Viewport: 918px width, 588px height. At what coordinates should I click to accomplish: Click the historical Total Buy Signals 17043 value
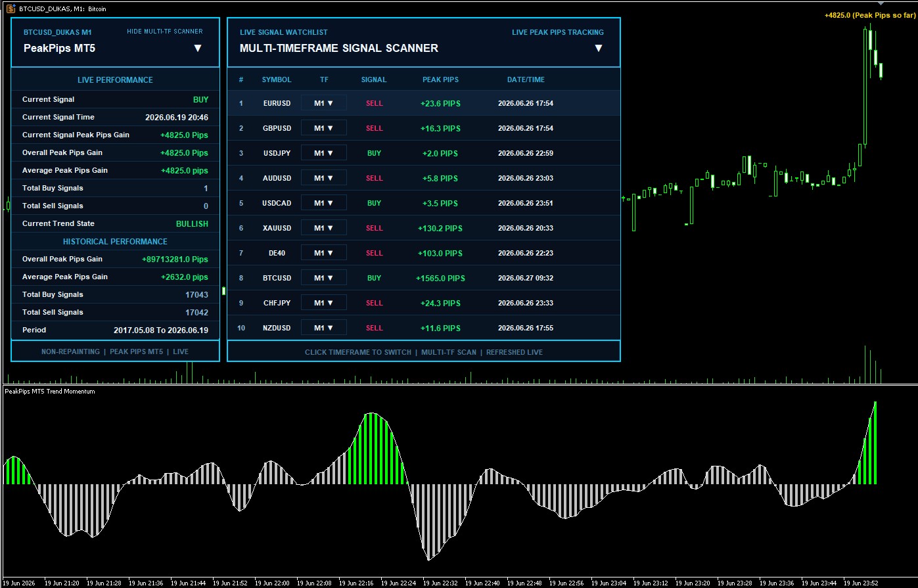(197, 294)
